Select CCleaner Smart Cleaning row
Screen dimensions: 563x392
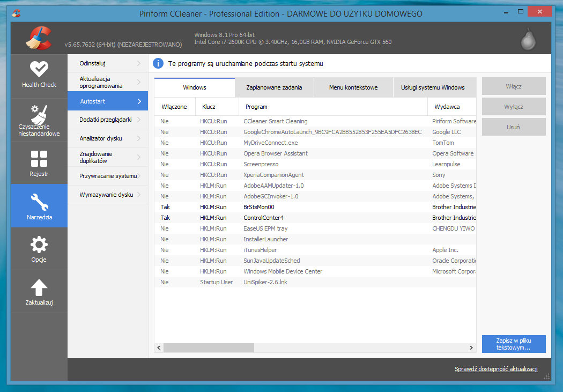coord(315,121)
